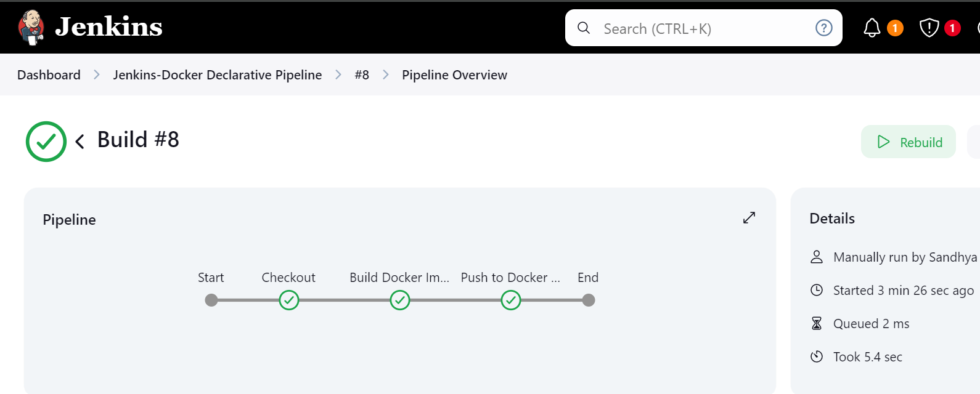Click the Build Docker Im... stage label

coord(399,278)
